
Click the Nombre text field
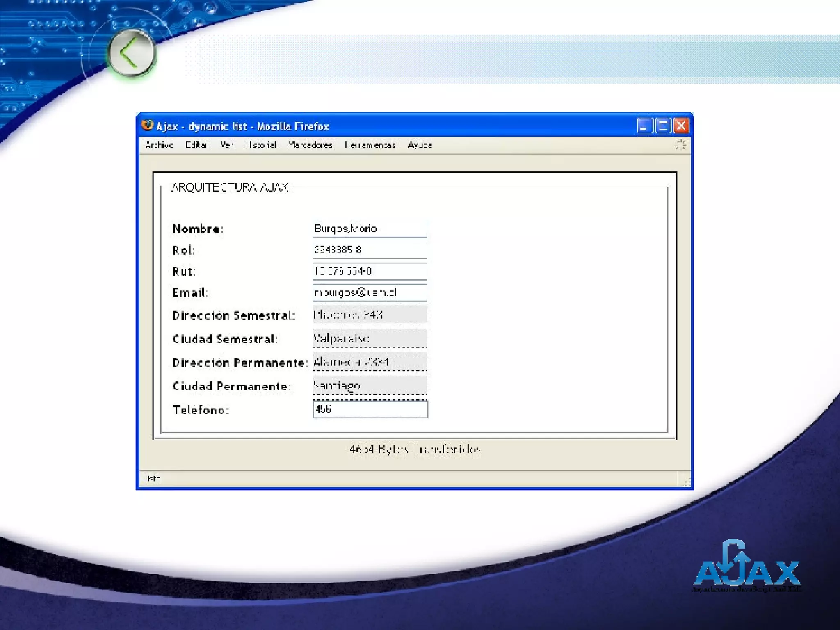(x=370, y=228)
